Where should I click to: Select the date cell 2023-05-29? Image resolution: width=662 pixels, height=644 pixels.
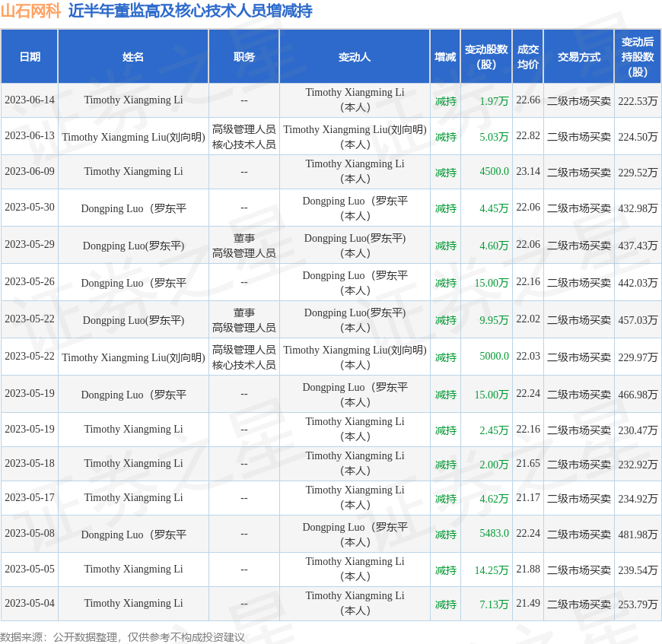point(30,245)
